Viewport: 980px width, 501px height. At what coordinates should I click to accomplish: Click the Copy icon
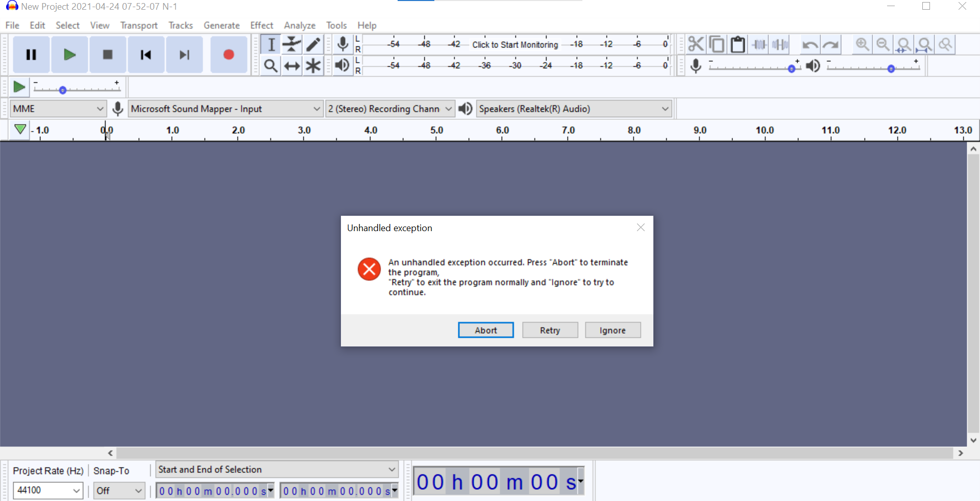(717, 45)
